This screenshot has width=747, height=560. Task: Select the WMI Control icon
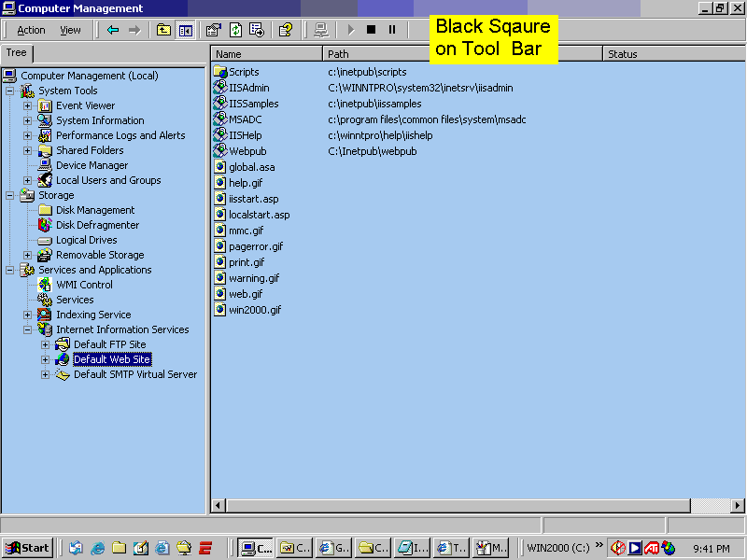[x=45, y=285]
